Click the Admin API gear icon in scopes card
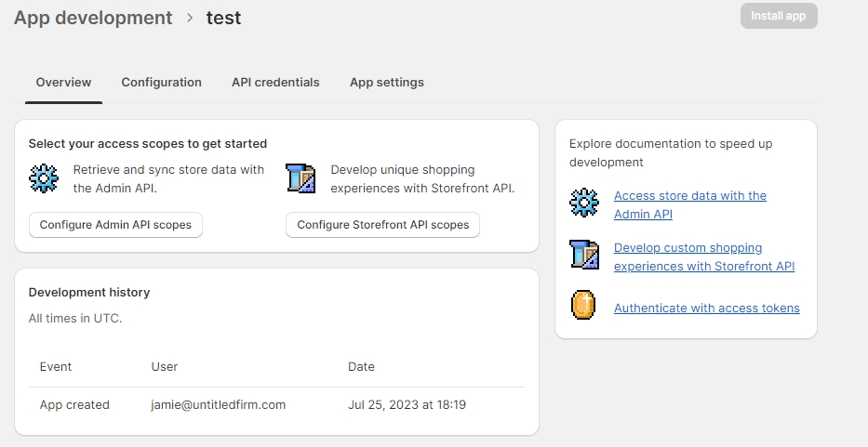Image resolution: width=868 pixels, height=447 pixels. pos(44,178)
